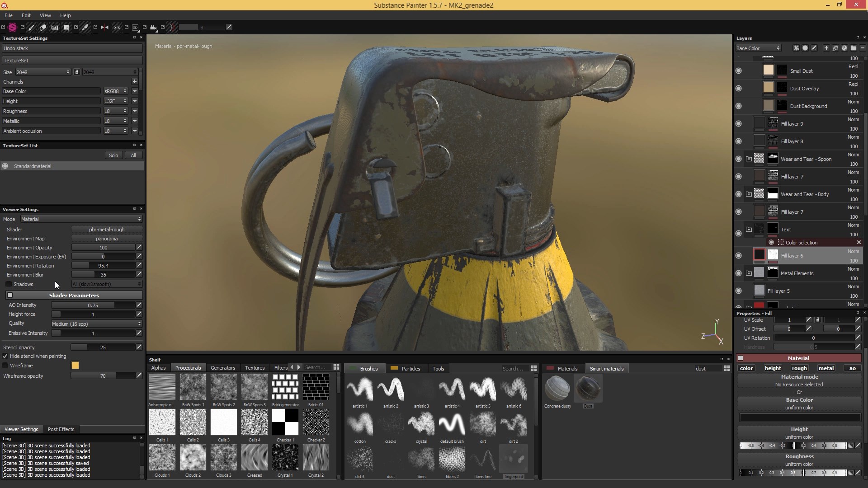Open the Base Color channel dropdown in Layers
The width and height of the screenshot is (868, 488).
click(x=758, y=48)
